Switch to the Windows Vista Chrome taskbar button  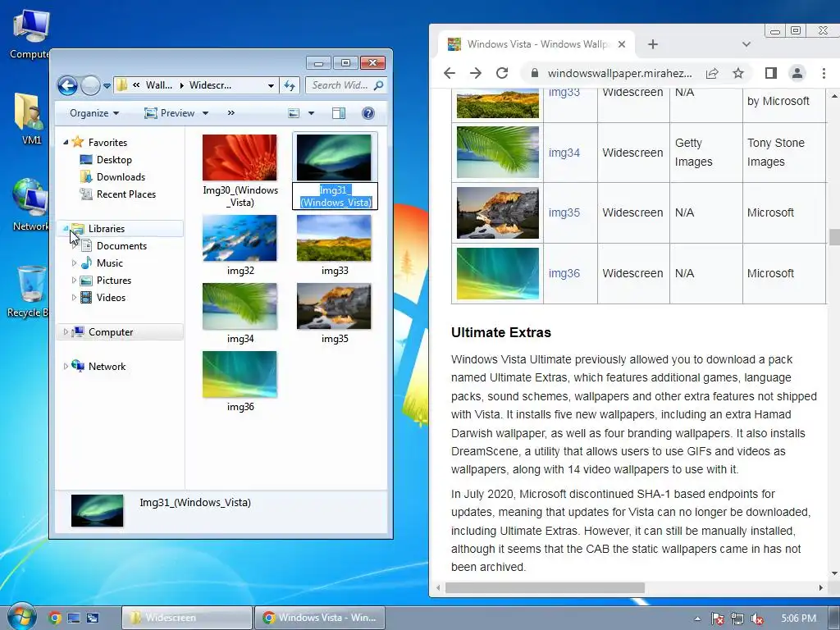coord(319,618)
